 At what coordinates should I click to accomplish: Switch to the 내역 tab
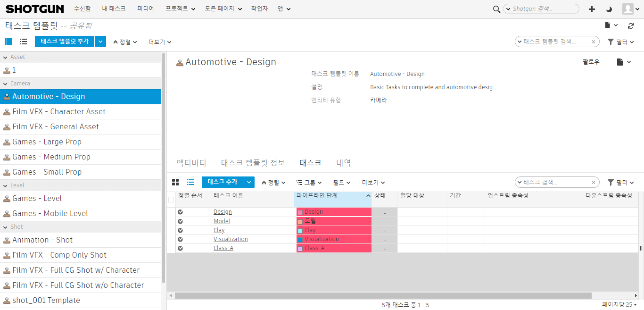[343, 163]
